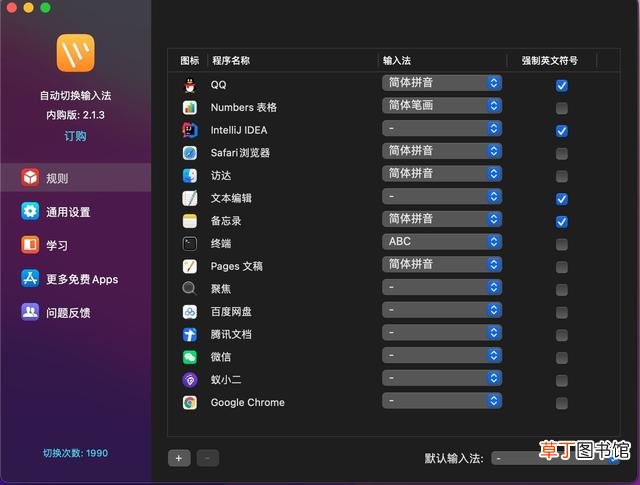
Task: Uncheck 强制英文符号 for 文本编辑
Action: tap(562, 199)
